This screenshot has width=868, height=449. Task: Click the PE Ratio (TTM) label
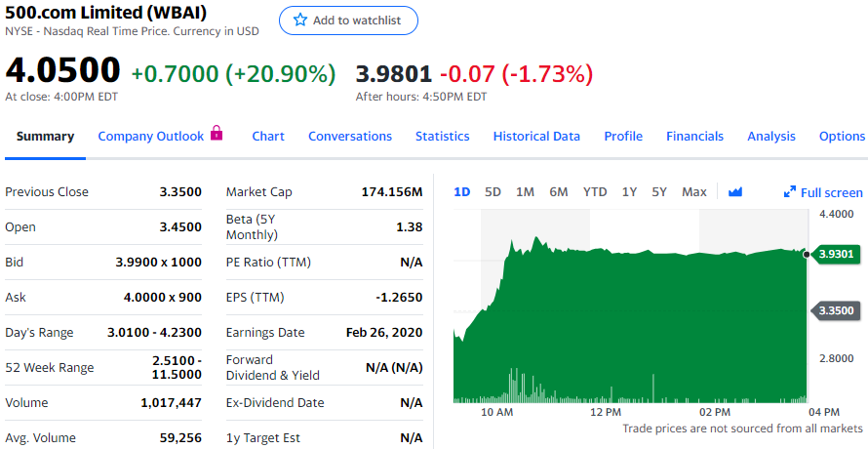[x=268, y=263]
